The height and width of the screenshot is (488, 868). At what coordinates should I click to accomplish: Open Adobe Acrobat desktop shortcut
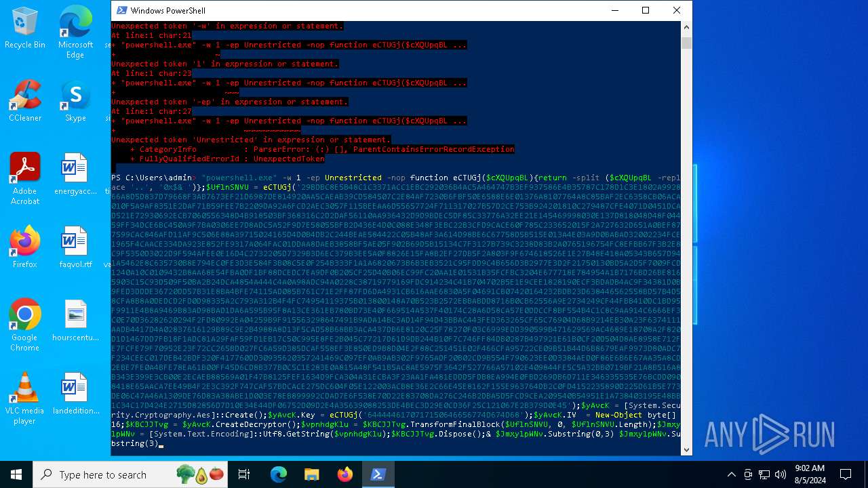coord(25,179)
